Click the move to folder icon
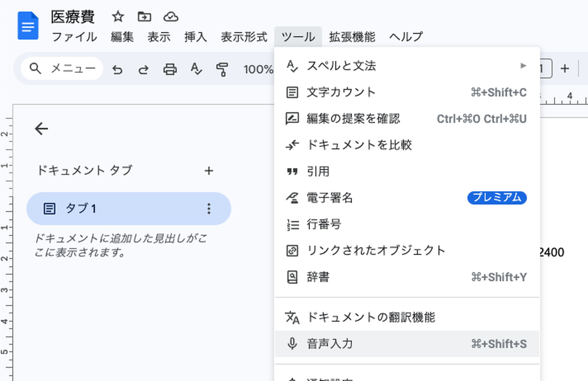588x381 pixels. [x=144, y=17]
